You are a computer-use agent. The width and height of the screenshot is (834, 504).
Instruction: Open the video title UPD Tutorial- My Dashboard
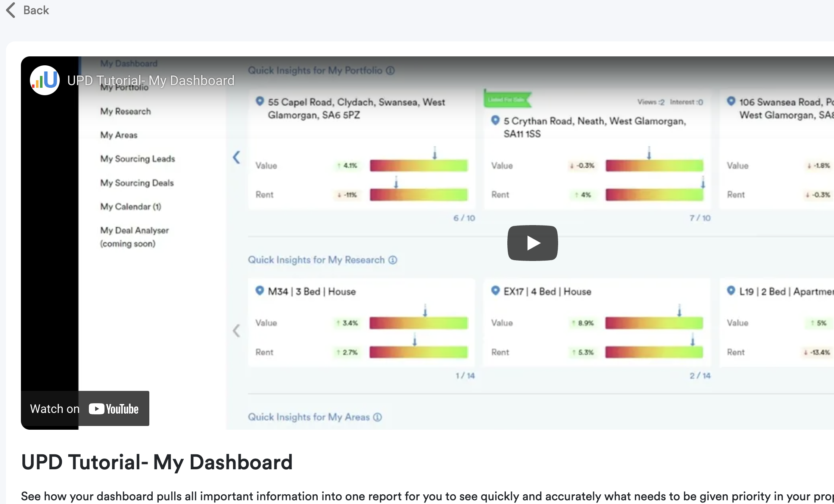(150, 80)
